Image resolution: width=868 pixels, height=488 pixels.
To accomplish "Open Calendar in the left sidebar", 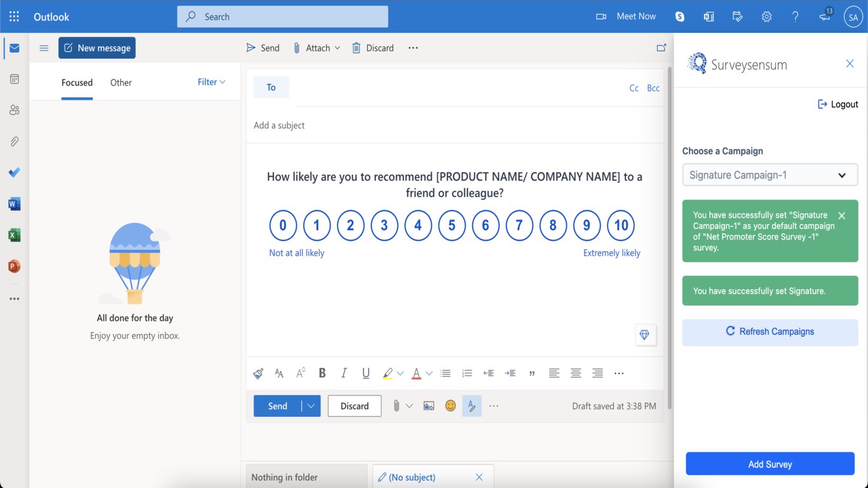I will 14,79.
